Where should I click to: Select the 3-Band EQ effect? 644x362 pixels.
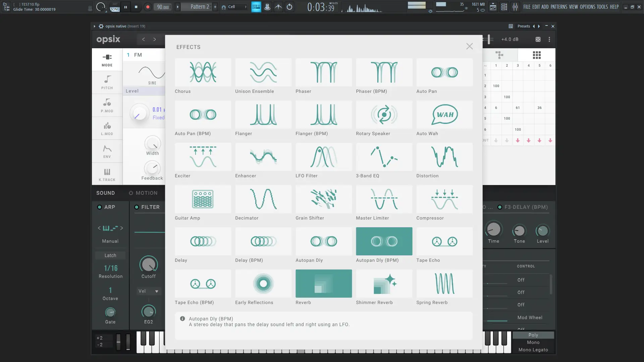[384, 157]
